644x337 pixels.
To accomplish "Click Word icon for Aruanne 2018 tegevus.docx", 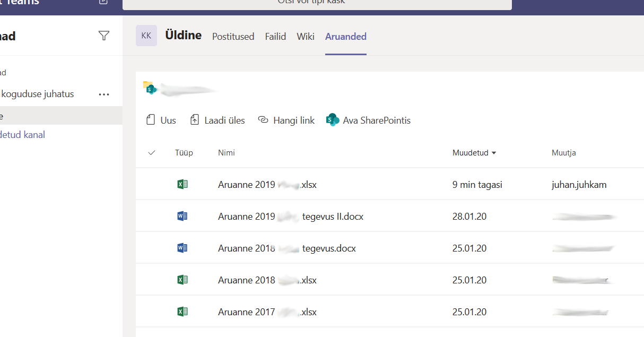I will (x=182, y=248).
